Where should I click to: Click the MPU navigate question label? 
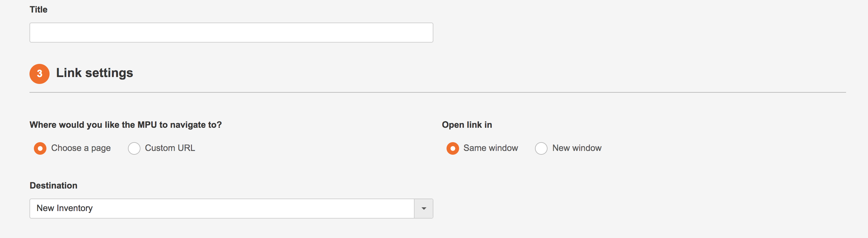[125, 125]
